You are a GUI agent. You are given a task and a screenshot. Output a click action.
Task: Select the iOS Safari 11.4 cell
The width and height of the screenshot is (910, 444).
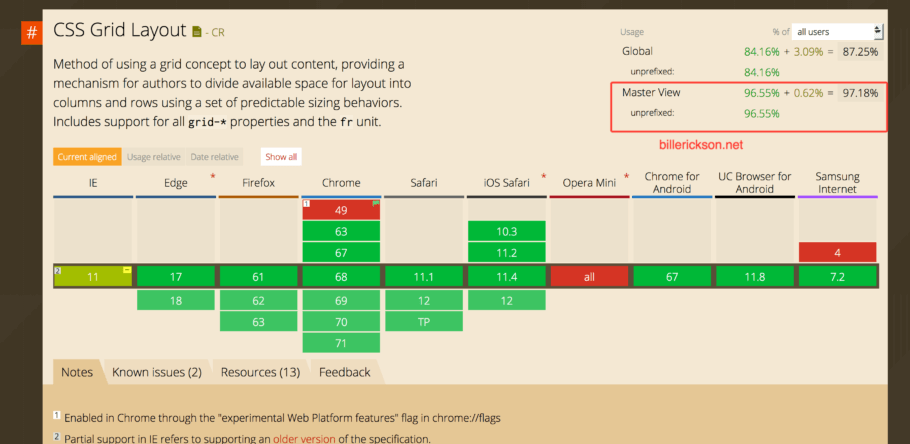pos(507,277)
